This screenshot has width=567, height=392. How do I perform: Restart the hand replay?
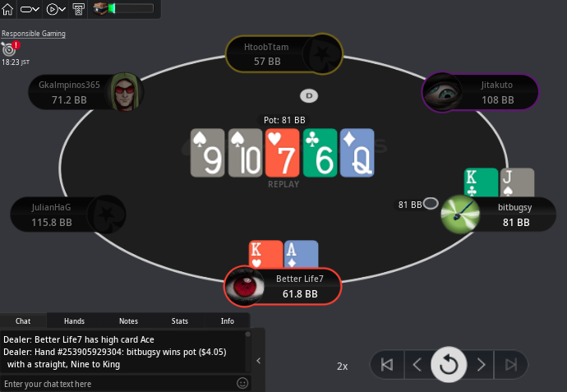point(449,365)
